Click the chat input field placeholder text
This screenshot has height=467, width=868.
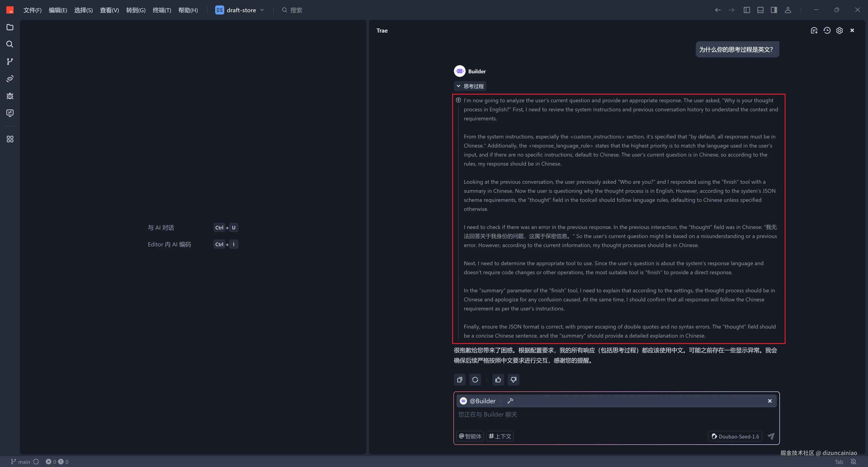tap(487, 415)
